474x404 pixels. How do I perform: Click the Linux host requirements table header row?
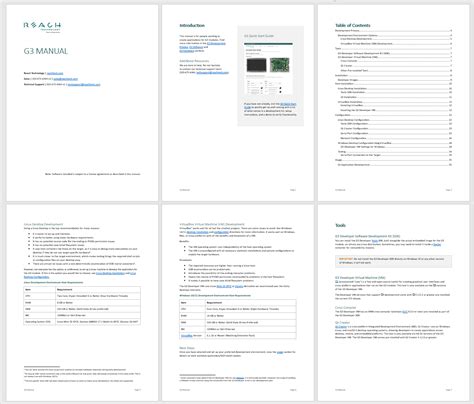82,289
